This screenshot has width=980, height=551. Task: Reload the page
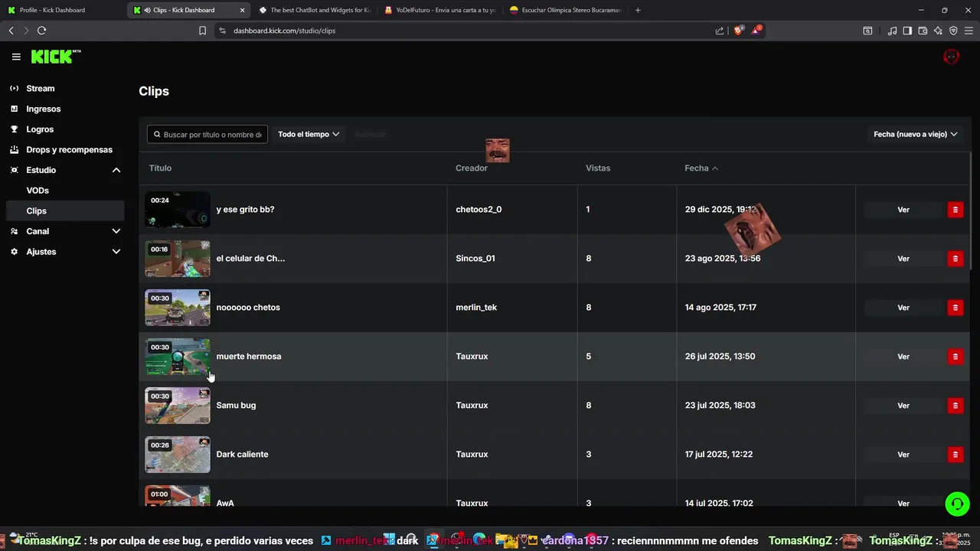point(41,31)
